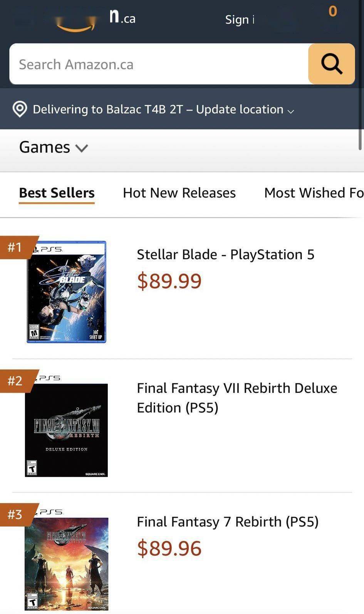Switch to Hot New Releases tab
This screenshot has height=614, width=364.
(x=179, y=193)
